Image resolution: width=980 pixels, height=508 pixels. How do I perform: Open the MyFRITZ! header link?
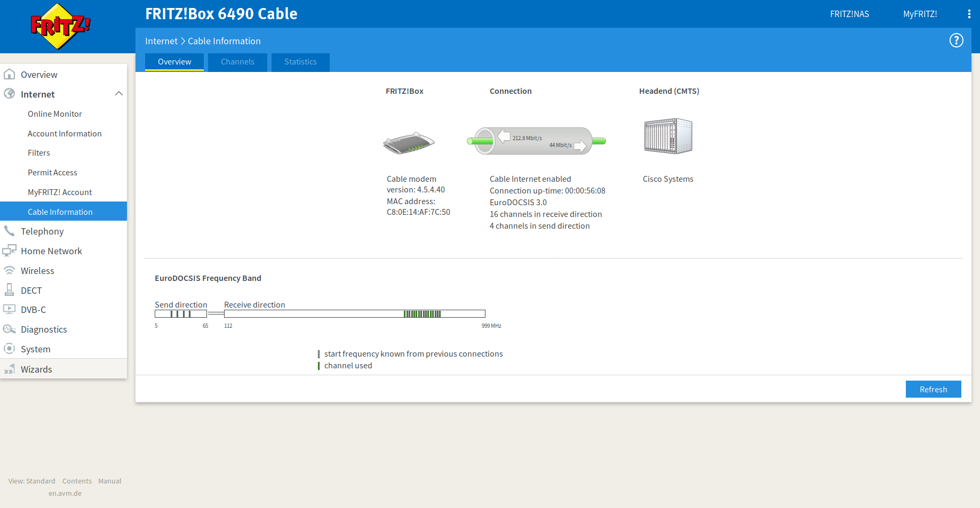click(920, 14)
